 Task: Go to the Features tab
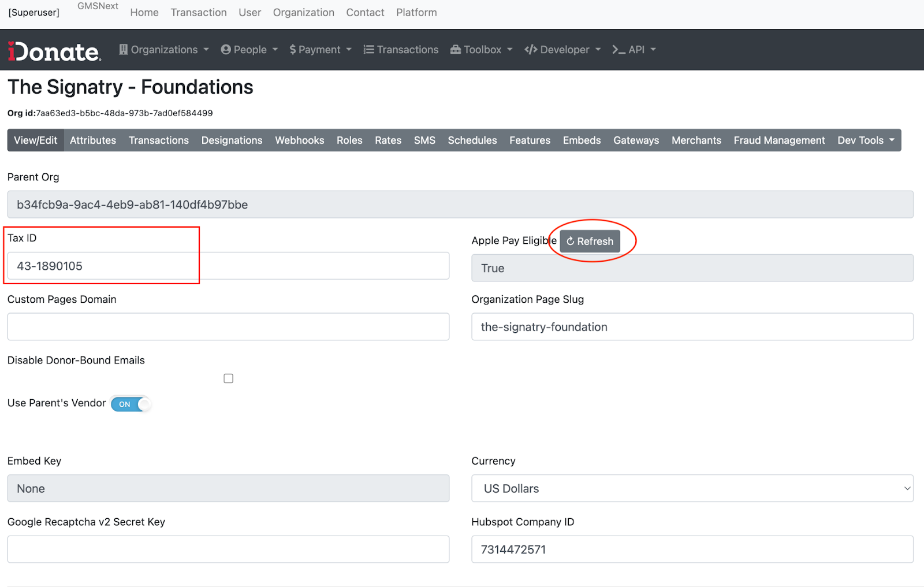tap(530, 140)
